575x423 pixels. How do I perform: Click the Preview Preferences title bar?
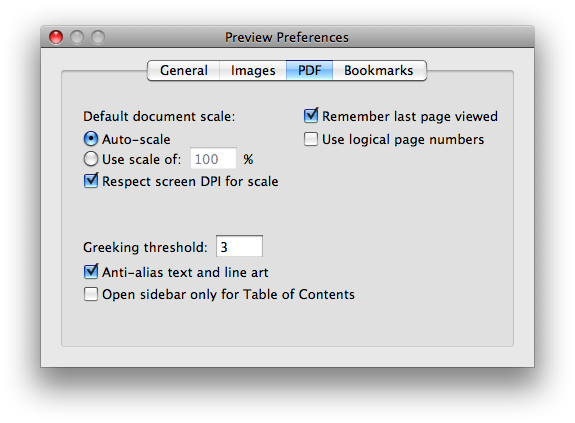click(x=287, y=37)
